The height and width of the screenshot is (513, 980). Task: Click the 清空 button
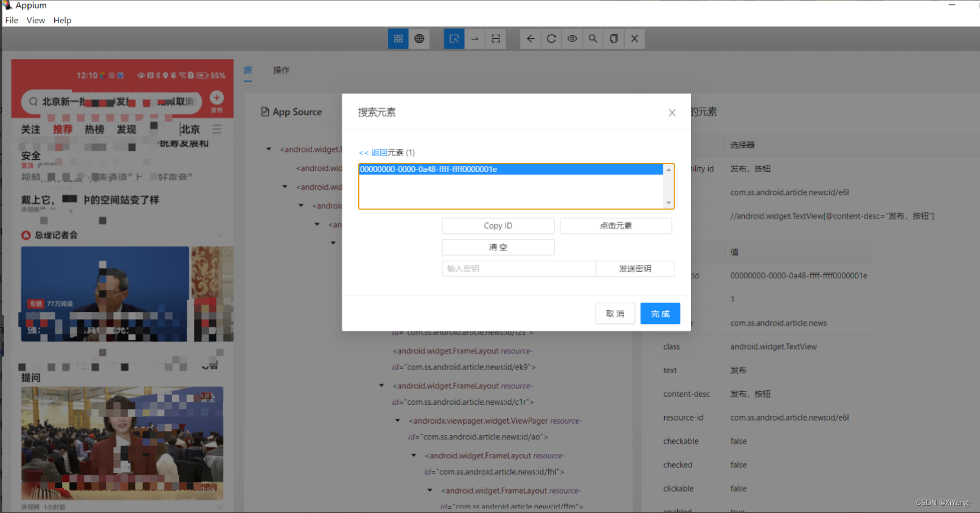coord(498,247)
